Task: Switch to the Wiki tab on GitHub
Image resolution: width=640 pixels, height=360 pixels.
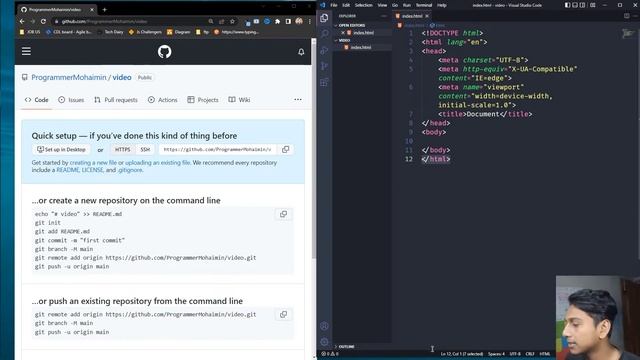Action: 239,100
